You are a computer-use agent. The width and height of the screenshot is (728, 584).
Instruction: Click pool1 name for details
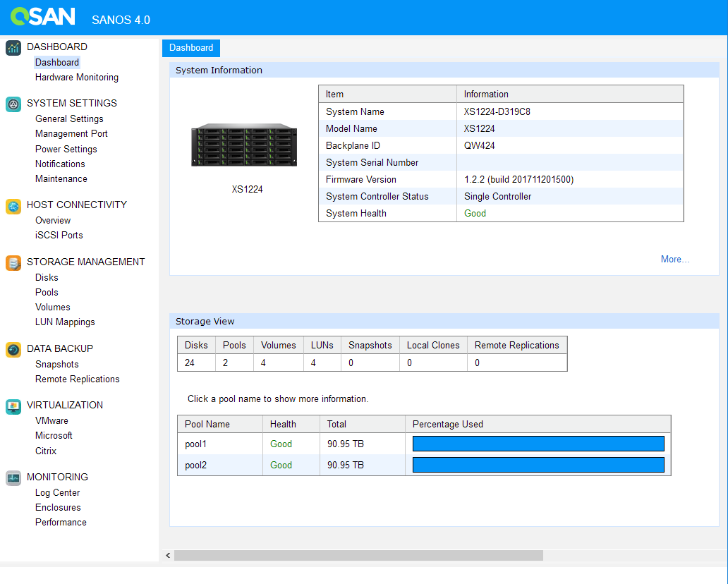(x=195, y=444)
